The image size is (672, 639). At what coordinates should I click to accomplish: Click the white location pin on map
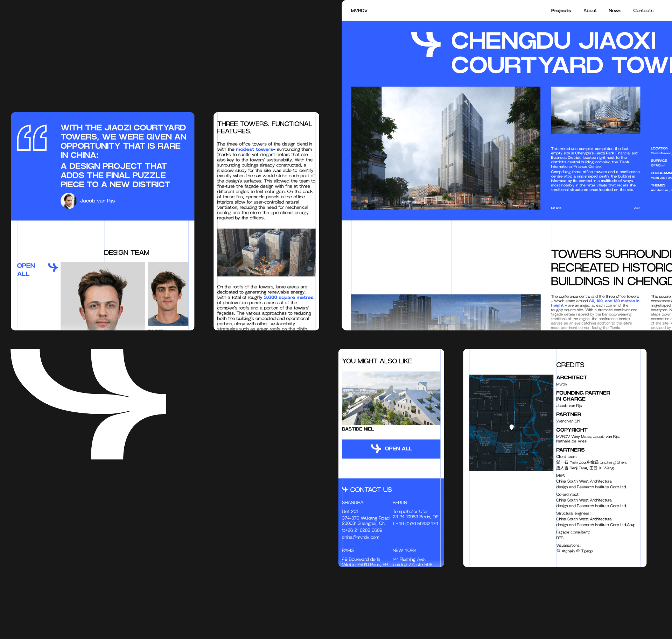tap(511, 427)
